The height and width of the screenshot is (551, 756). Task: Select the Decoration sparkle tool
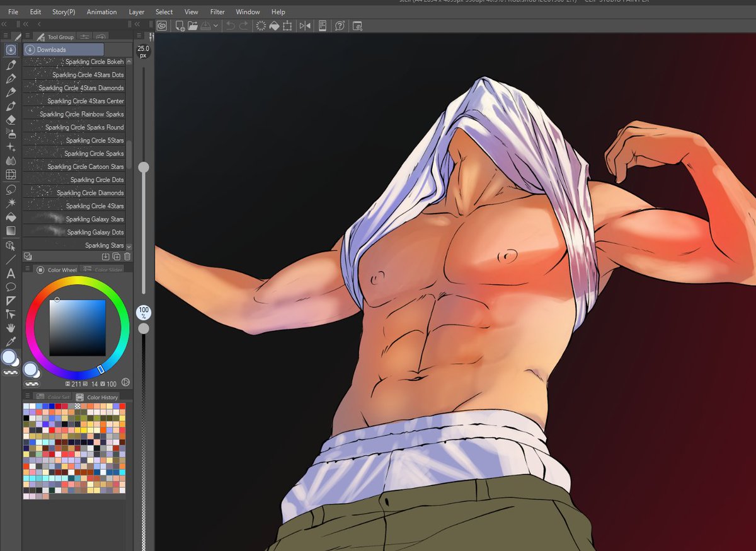click(11, 148)
